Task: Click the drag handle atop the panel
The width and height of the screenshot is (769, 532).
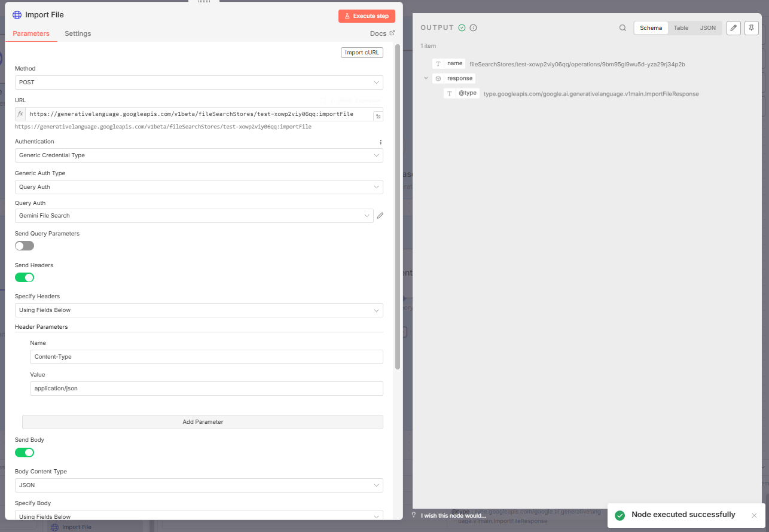Action: pyautogui.click(x=203, y=2)
